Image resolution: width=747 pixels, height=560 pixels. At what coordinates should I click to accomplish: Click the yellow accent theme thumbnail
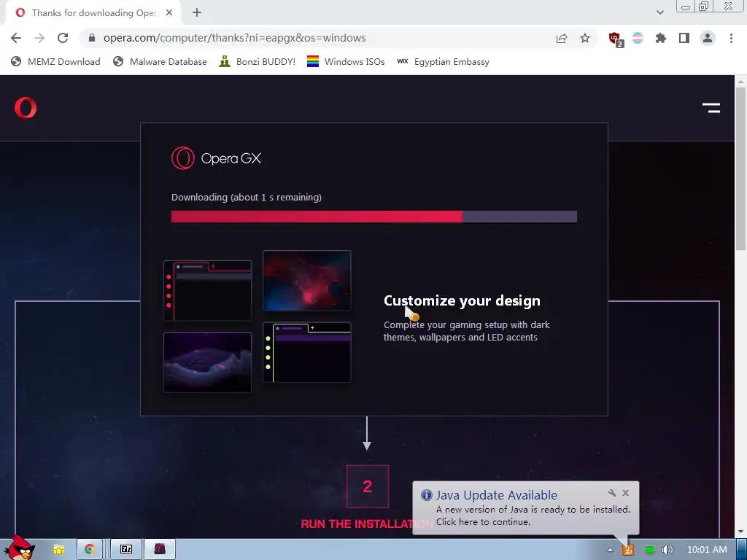coord(307,352)
